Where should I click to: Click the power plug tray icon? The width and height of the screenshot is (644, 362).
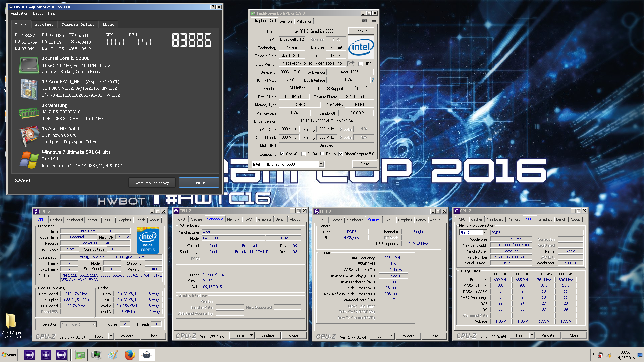click(x=600, y=355)
